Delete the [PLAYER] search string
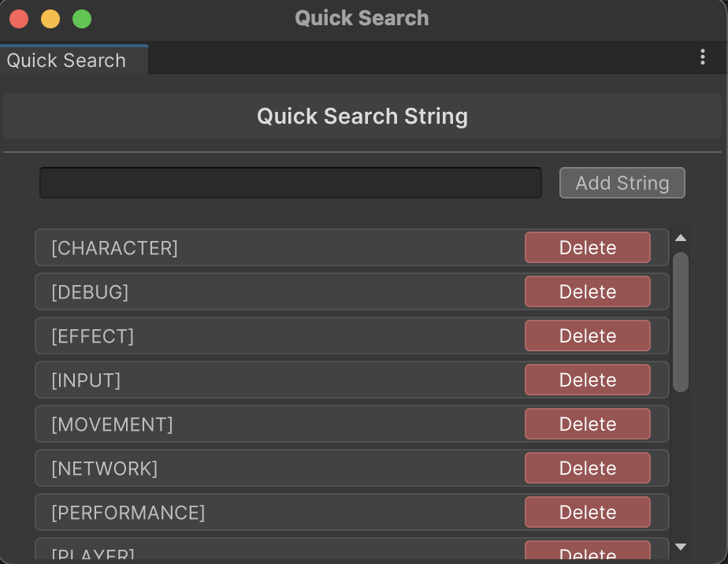 (587, 554)
